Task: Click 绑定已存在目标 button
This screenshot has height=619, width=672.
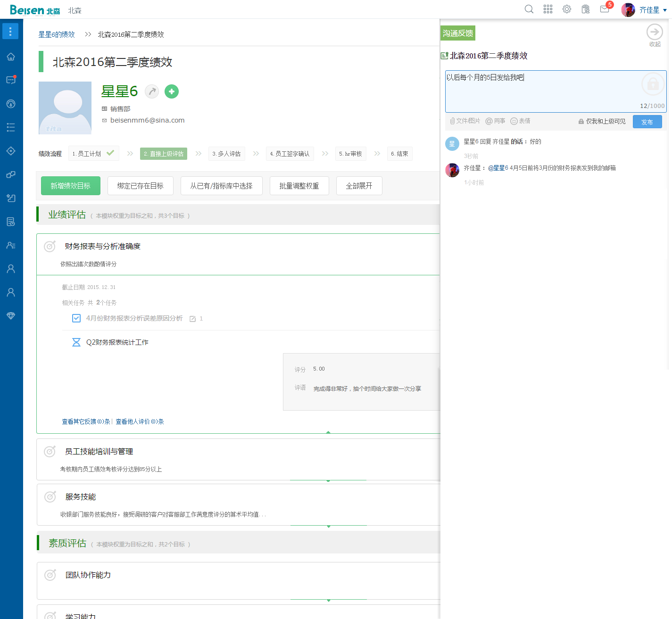Action: pyautogui.click(x=141, y=186)
